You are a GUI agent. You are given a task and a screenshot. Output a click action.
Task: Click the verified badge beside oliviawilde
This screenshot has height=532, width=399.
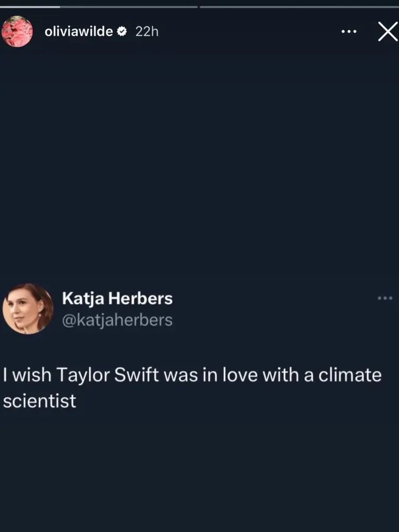click(123, 32)
